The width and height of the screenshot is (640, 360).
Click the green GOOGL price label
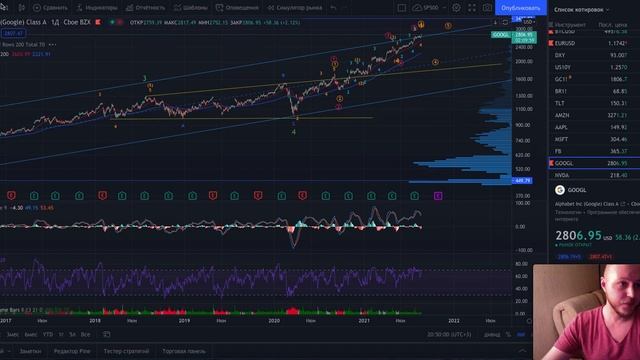(x=501, y=35)
